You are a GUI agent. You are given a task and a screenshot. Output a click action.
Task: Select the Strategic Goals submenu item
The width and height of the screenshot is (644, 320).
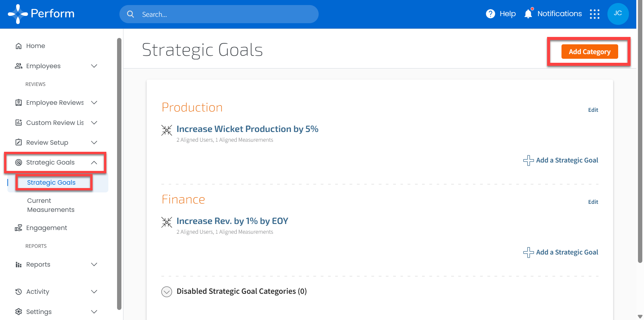click(x=51, y=183)
